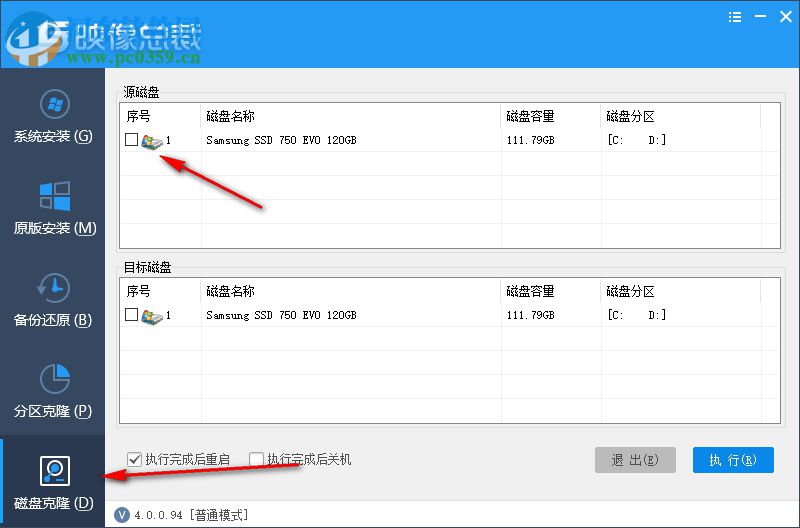Select target disk name Samsung SSD 750 EVO
The image size is (800, 528).
click(x=281, y=315)
